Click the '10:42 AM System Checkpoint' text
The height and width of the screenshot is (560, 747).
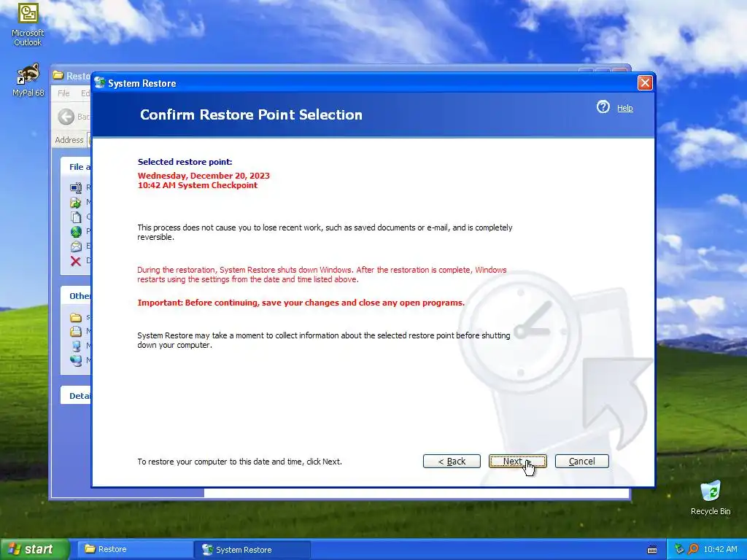click(x=197, y=185)
